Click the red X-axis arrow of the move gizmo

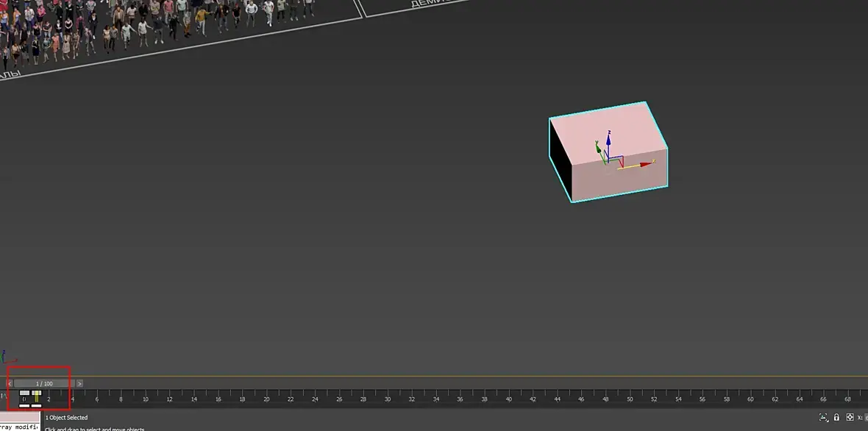coord(645,164)
